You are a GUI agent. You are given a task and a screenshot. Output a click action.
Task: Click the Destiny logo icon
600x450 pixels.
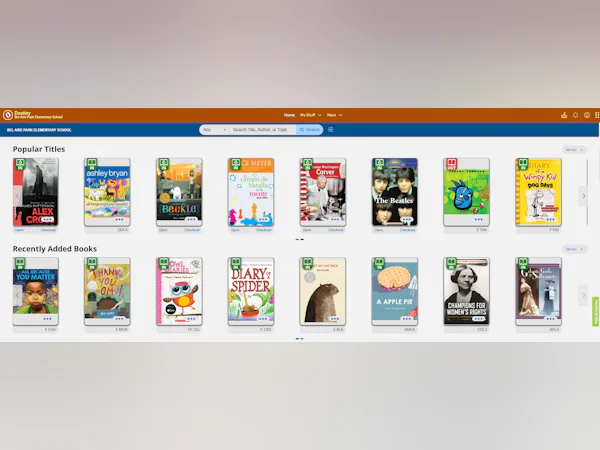pos(8,115)
